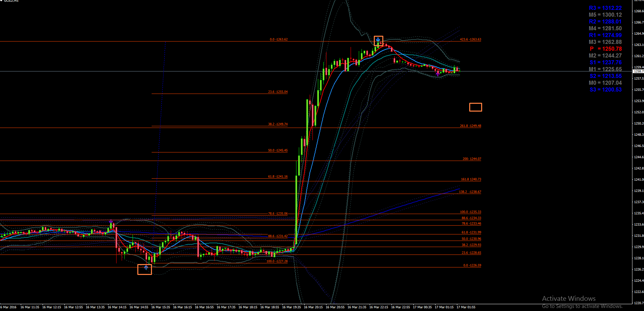Viewport: 644px width, 311px height.
Task: Click the 23.6 -1255.04 Fibonacci label
Action: click(278, 92)
